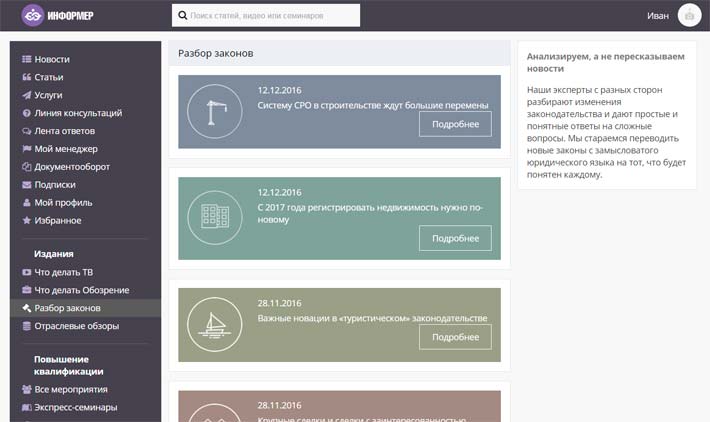
Task: Click the Избранное star icon
Action: 27,221
